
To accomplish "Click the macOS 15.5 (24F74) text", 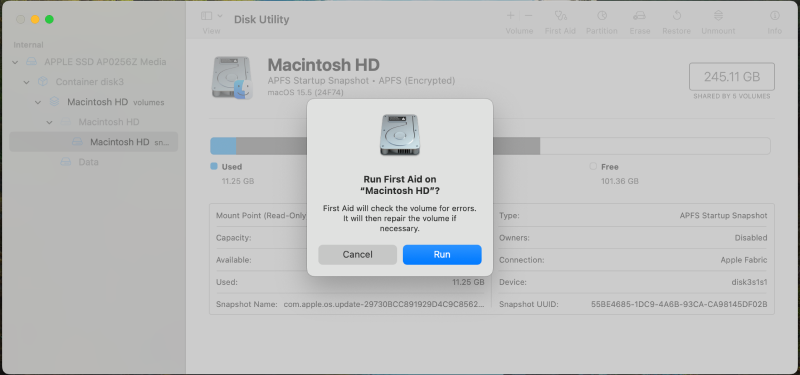I will 305,92.
